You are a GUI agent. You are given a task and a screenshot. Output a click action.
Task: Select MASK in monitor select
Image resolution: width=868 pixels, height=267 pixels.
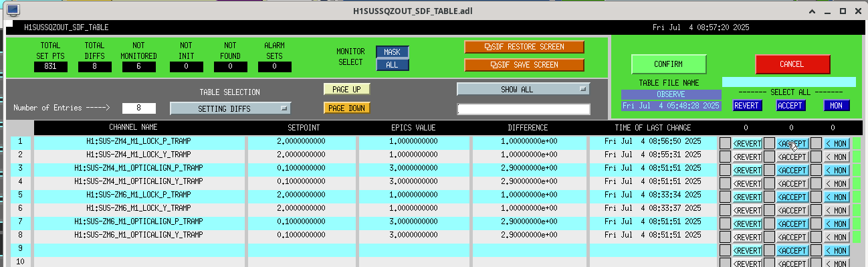392,52
